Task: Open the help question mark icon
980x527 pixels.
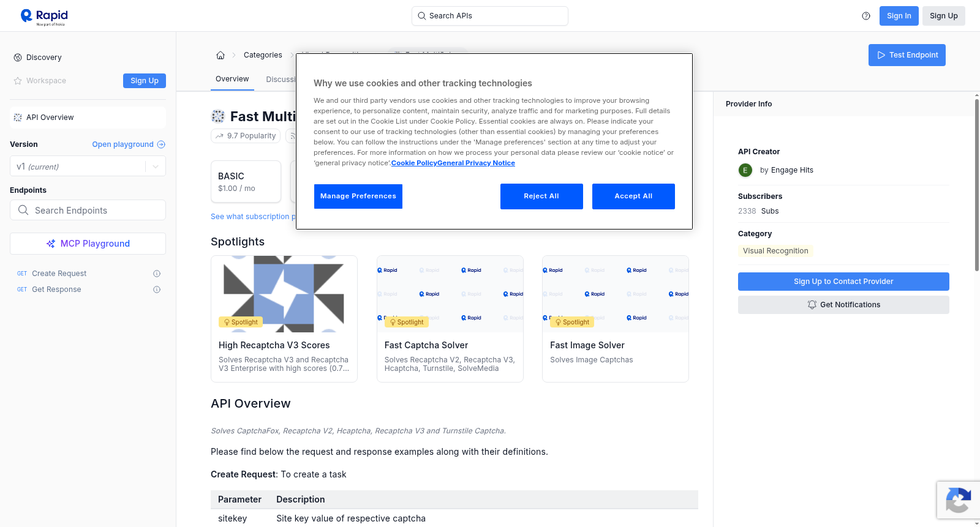Action: 866,16
